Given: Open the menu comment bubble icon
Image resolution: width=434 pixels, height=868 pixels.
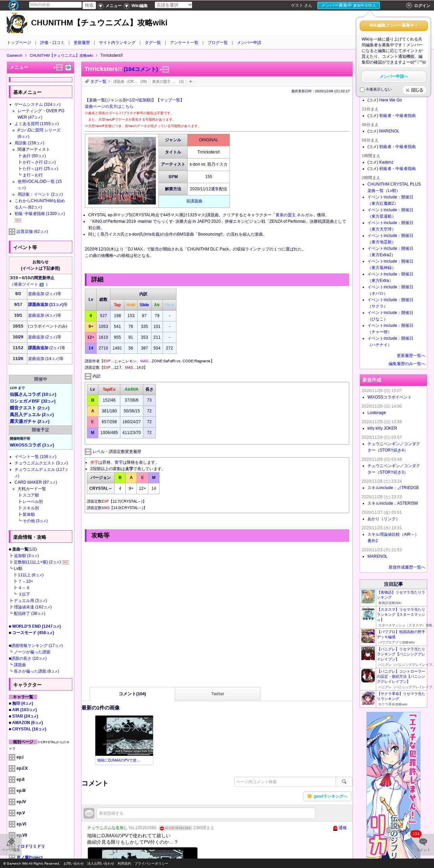Looking at the screenshot, I should [x=68, y=68].
